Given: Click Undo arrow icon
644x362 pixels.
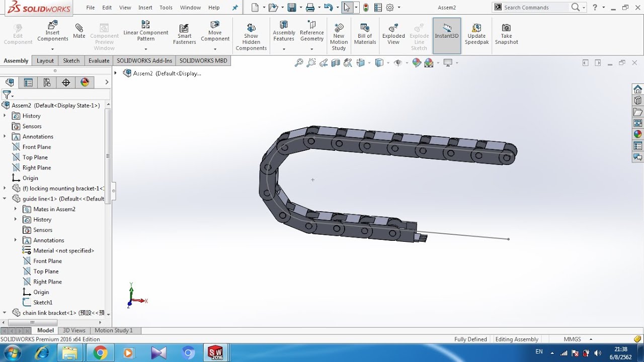Looking at the screenshot, I should click(x=328, y=8).
